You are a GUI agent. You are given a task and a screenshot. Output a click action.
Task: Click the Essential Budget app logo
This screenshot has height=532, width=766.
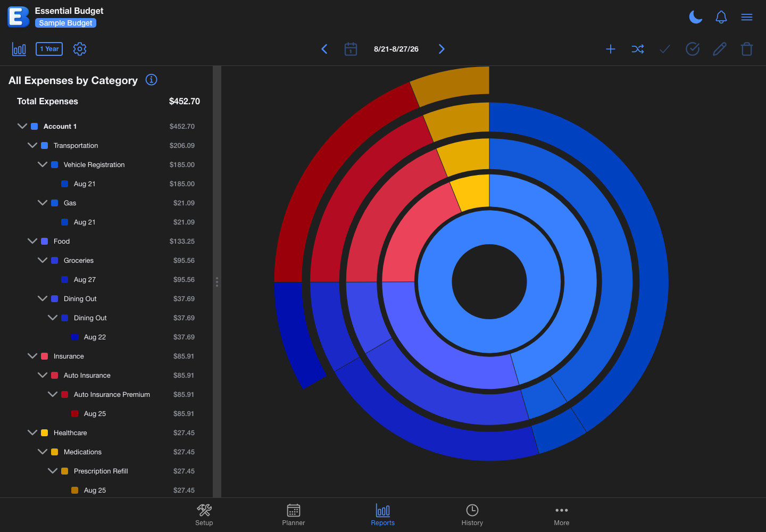18,17
